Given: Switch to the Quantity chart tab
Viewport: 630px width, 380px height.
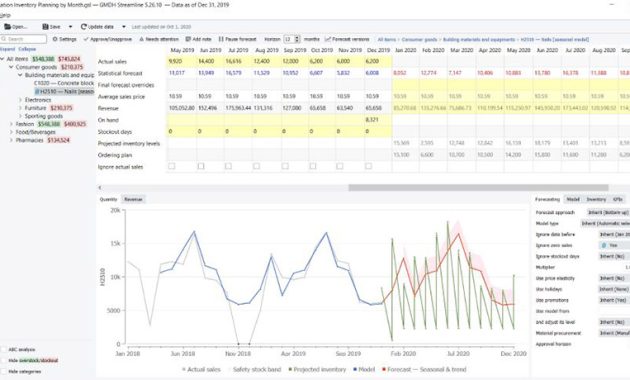Looking at the screenshot, I should click(x=108, y=199).
